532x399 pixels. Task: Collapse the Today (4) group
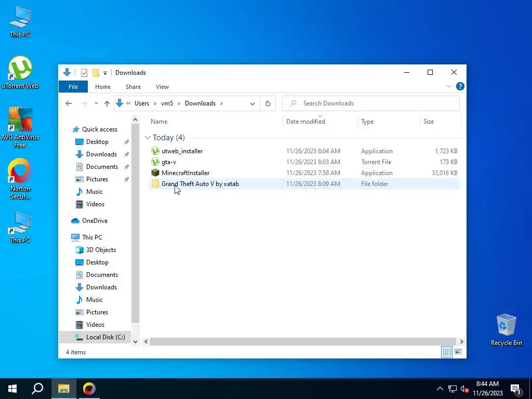[x=148, y=137]
